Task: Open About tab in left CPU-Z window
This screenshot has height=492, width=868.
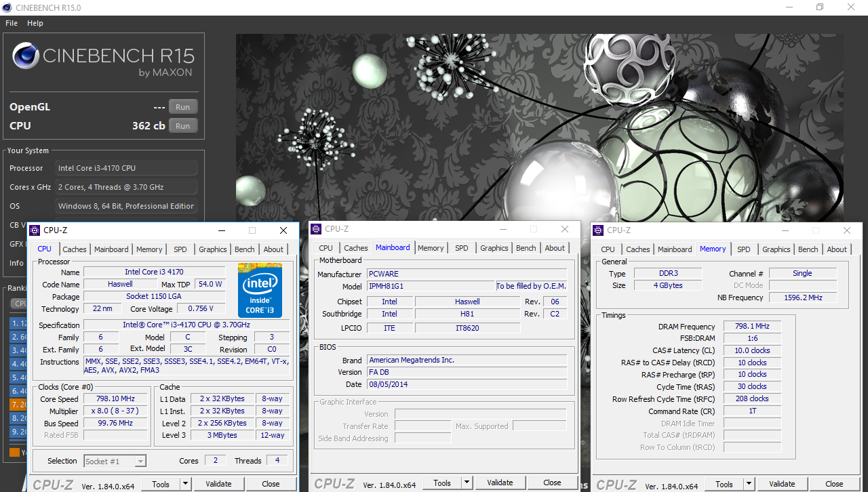Action: tap(273, 249)
